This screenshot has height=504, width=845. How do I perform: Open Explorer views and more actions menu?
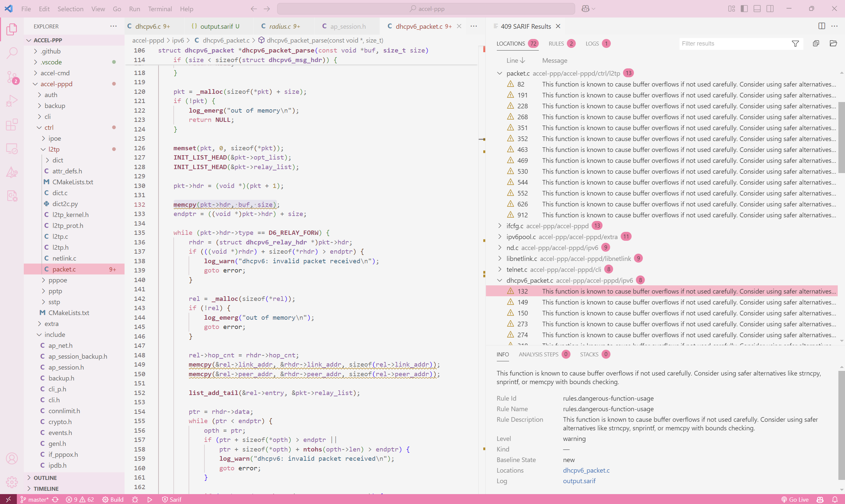point(113,26)
